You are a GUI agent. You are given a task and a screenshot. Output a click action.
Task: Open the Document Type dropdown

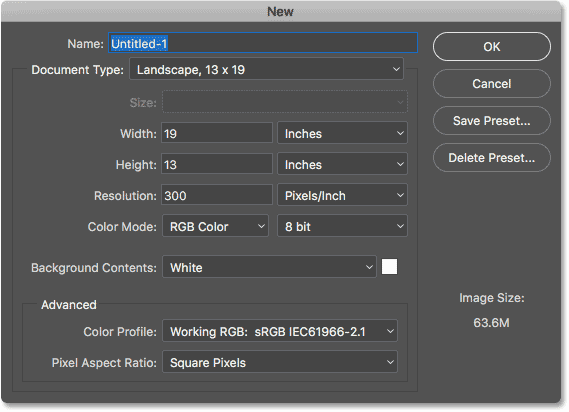click(267, 69)
